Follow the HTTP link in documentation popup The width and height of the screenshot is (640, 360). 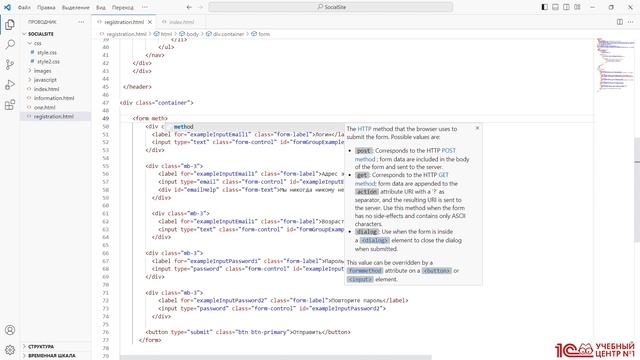click(x=364, y=129)
